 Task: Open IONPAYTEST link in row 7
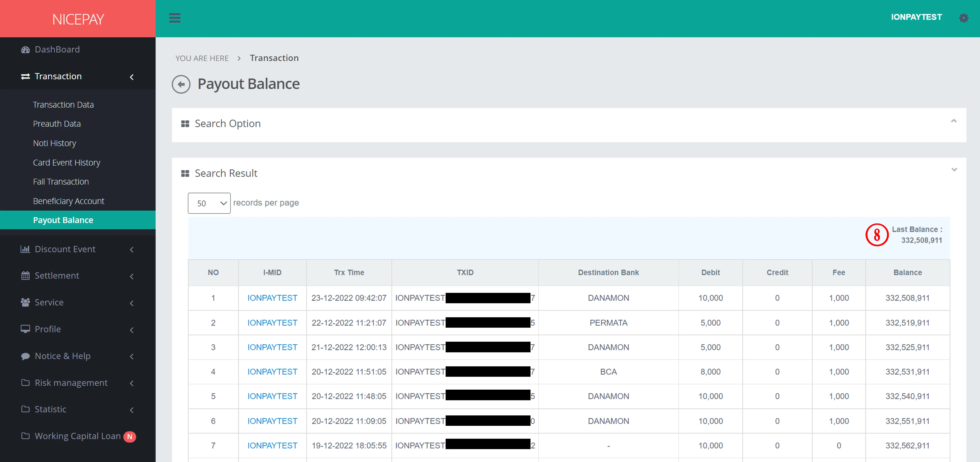[272, 446]
